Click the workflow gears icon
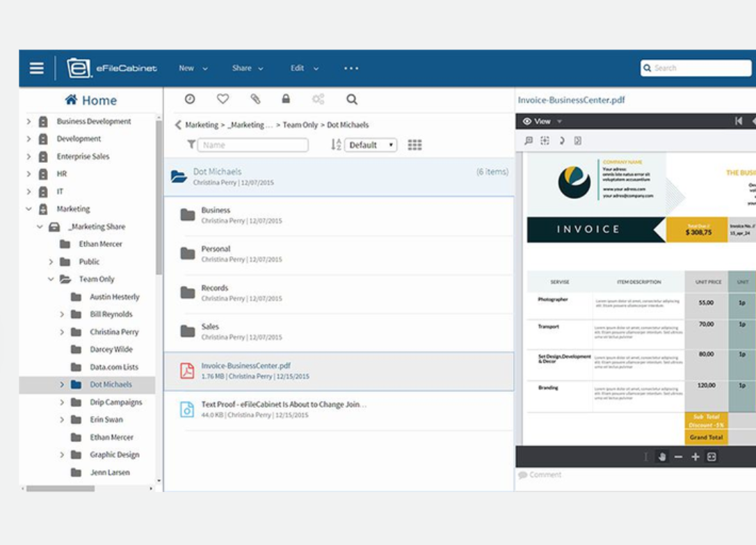756x545 pixels. point(319,99)
